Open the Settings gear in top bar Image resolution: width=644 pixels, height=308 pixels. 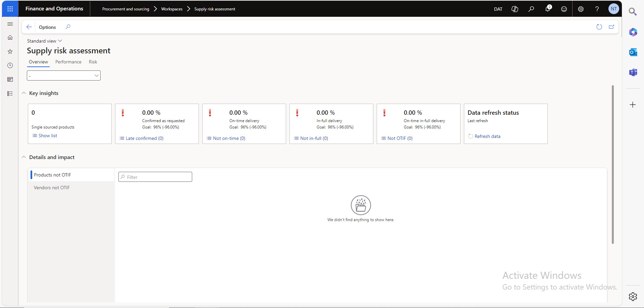click(x=581, y=9)
